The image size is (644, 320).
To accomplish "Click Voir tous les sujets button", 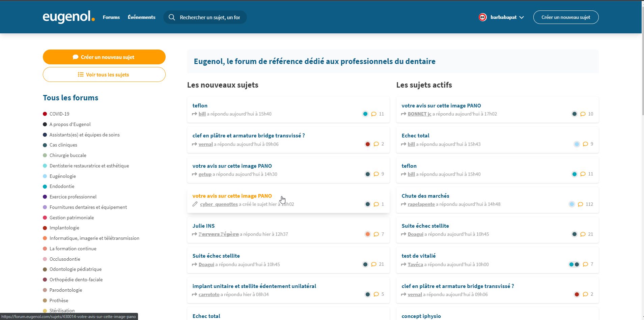I will click(104, 74).
